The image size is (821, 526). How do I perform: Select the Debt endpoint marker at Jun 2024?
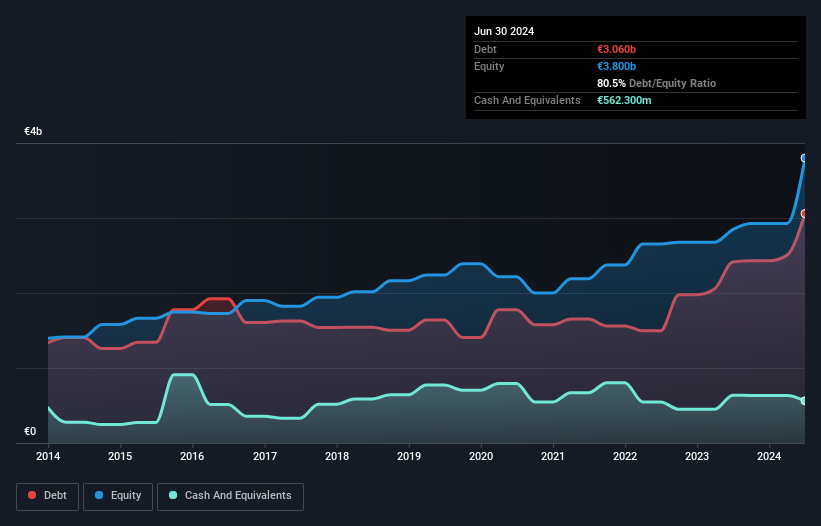coord(804,214)
